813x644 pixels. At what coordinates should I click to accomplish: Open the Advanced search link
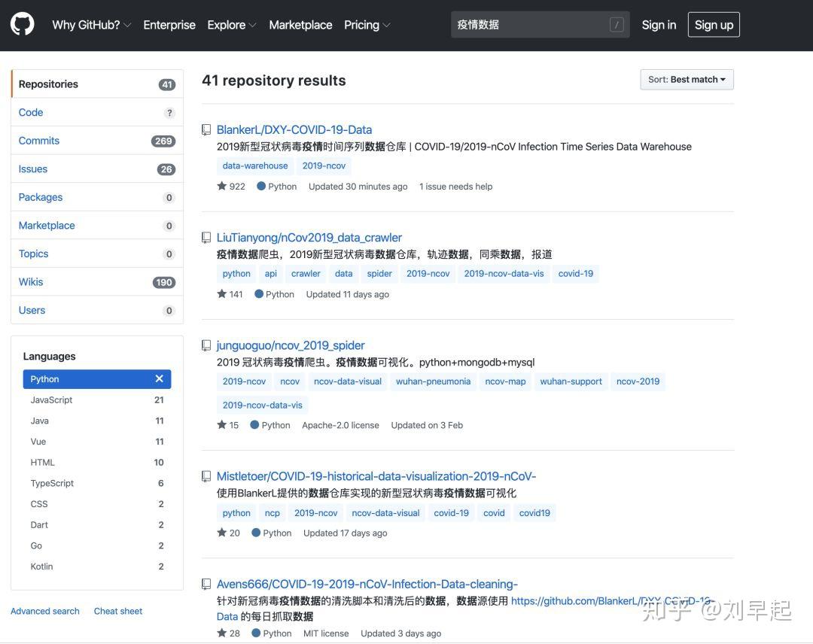44,611
